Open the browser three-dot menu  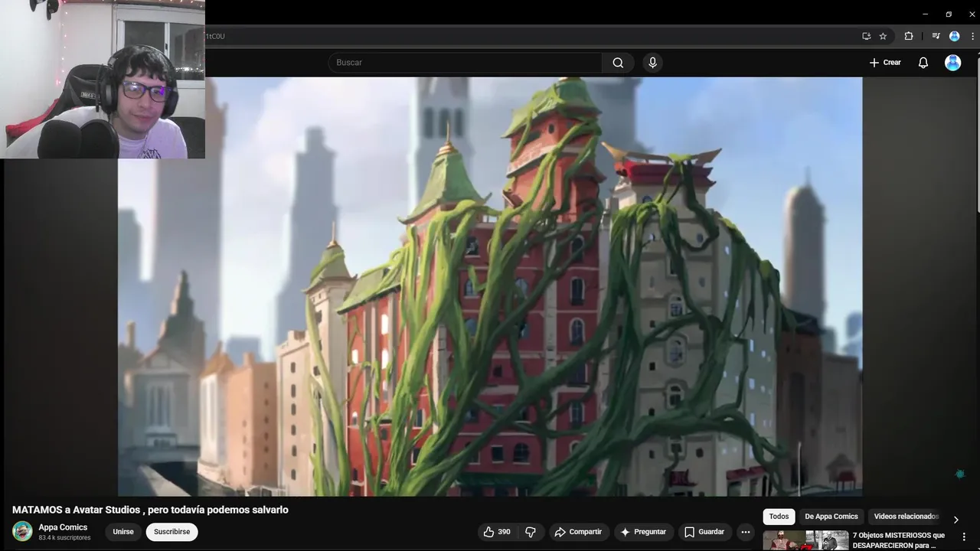pyautogui.click(x=972, y=36)
